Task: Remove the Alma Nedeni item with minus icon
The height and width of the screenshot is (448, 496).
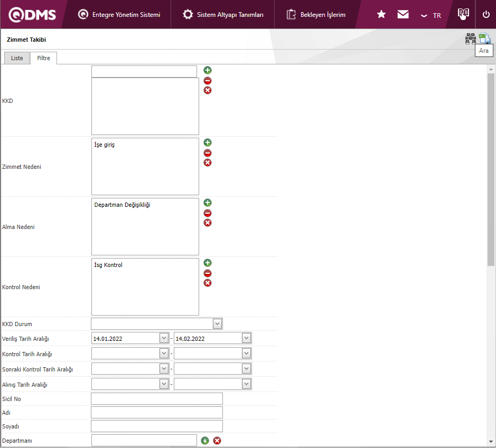Action: pyautogui.click(x=208, y=213)
